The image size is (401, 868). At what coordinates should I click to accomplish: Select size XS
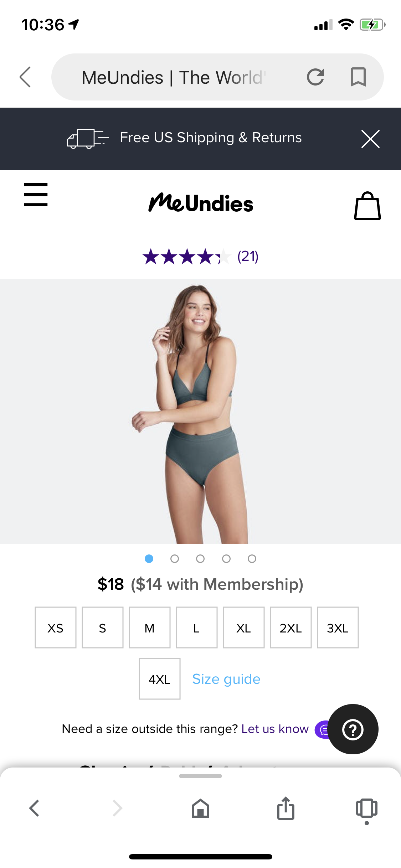pyautogui.click(x=56, y=627)
